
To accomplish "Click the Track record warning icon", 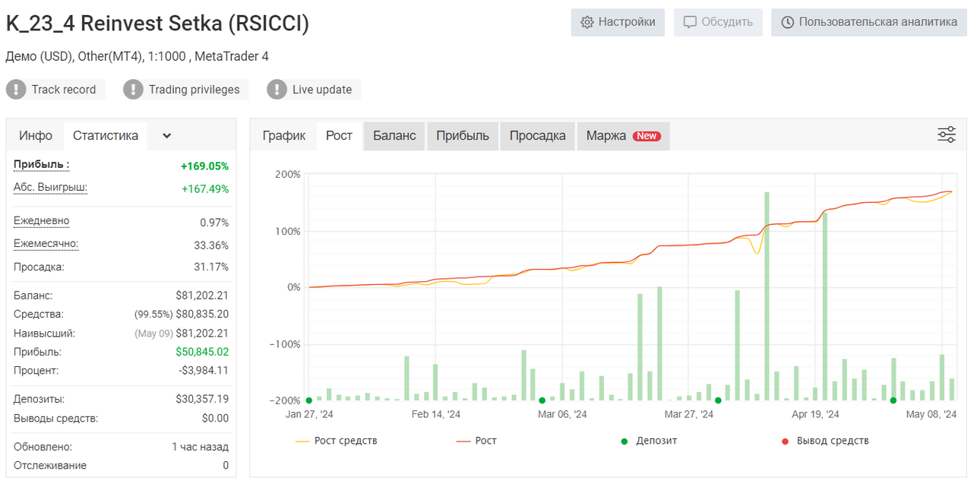I will [x=17, y=90].
